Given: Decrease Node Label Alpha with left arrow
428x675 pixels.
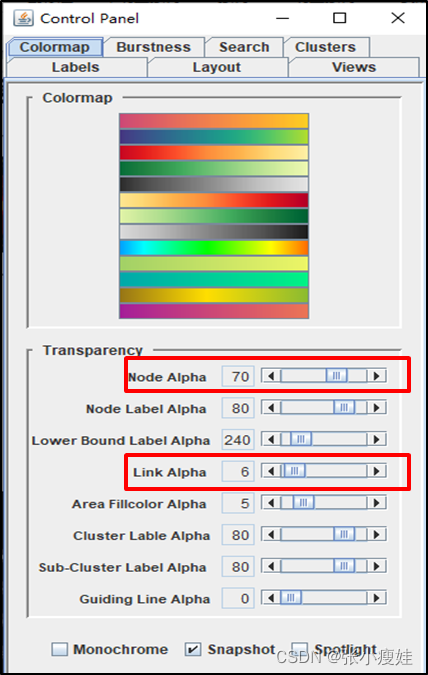Looking at the screenshot, I should click(271, 407).
